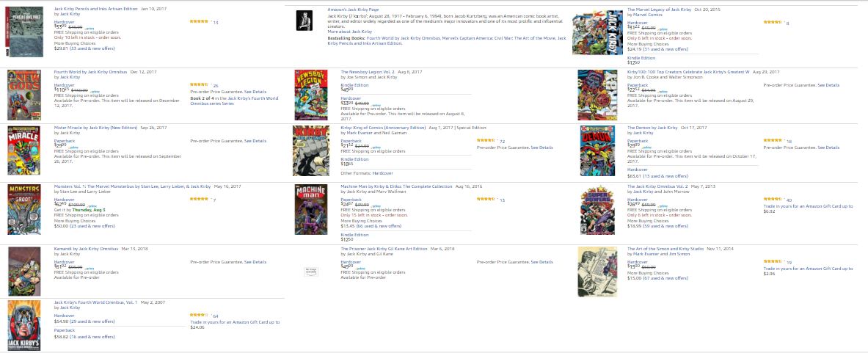868x353 pixels.
Task: Select Paperback format of Fourth World Omnibus Vol. 1
Action: (65, 330)
